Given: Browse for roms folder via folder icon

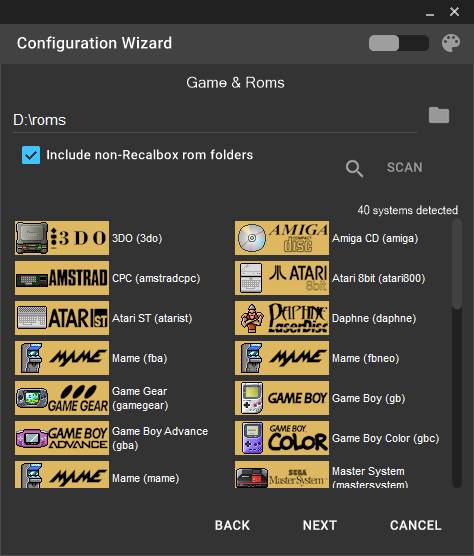Looking at the screenshot, I should pyautogui.click(x=439, y=115).
